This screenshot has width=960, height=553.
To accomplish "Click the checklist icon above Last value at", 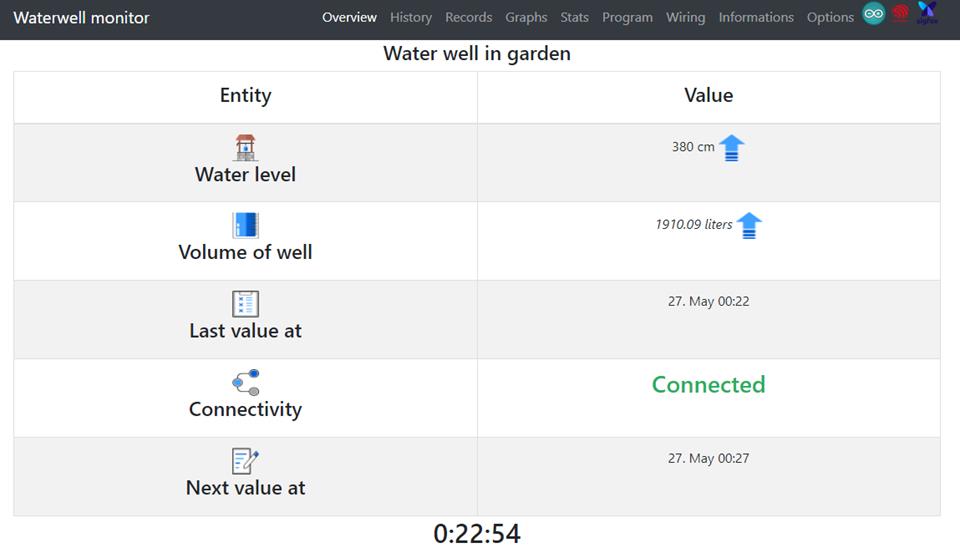I will coord(245,304).
